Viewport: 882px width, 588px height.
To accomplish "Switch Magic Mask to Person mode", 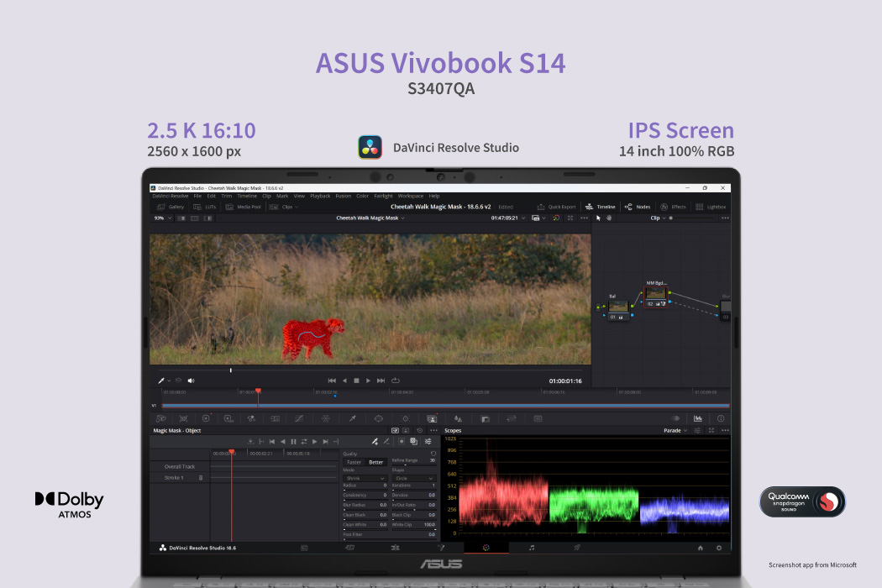I will pyautogui.click(x=406, y=430).
